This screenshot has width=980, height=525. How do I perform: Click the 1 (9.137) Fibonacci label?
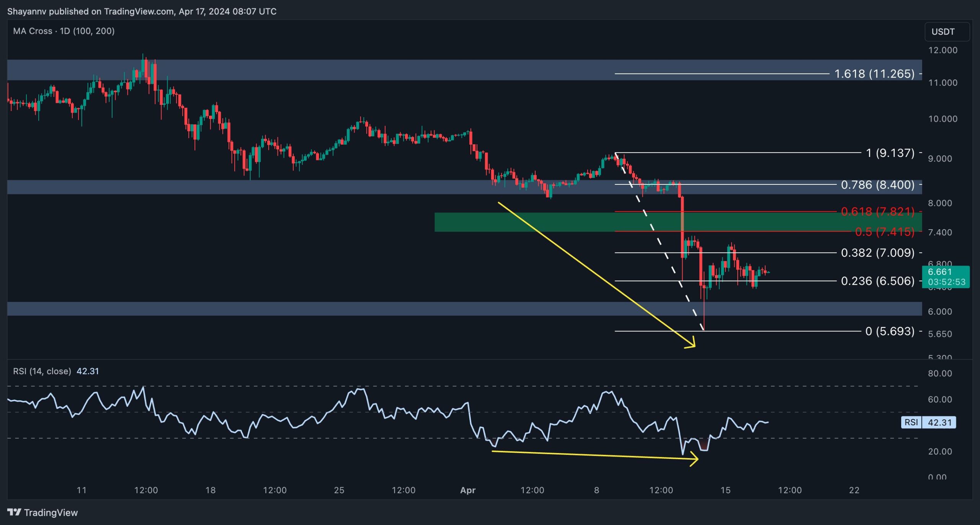890,153
